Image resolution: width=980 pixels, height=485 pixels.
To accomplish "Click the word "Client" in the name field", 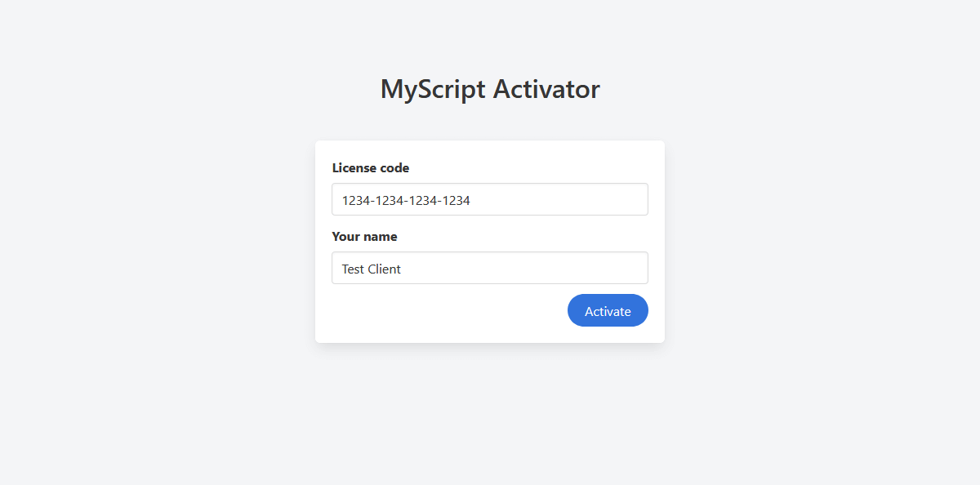I will point(384,269).
